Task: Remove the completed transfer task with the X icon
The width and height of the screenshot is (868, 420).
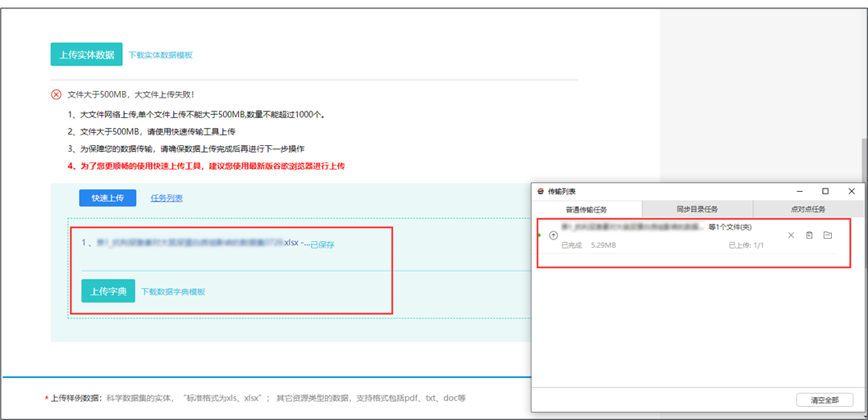Action: click(791, 235)
